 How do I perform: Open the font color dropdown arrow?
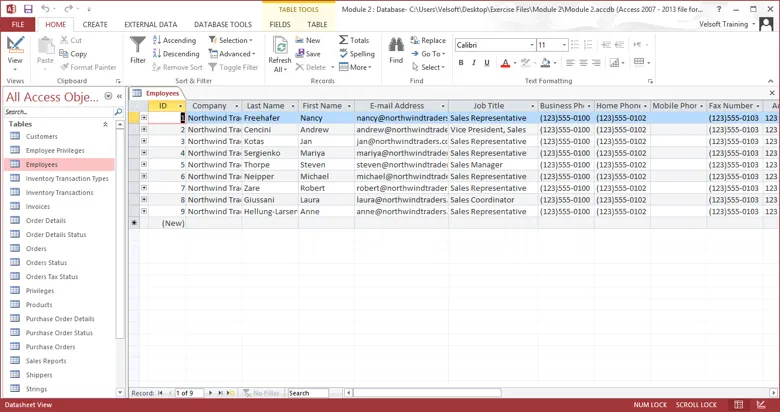514,63
